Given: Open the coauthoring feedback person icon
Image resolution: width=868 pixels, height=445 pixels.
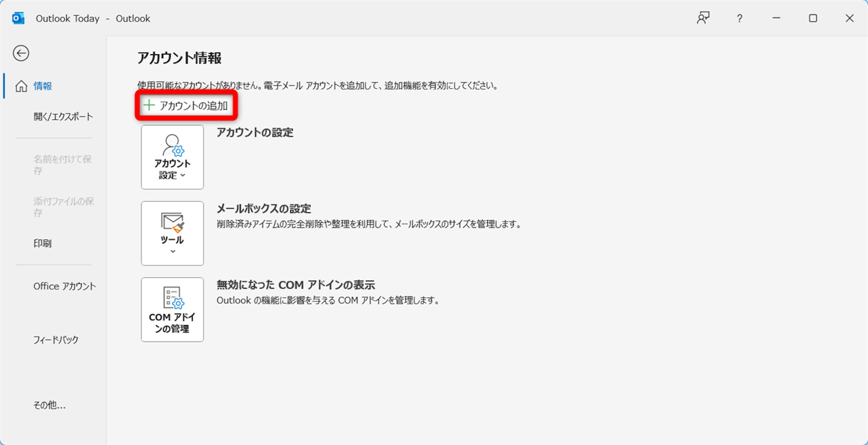Looking at the screenshot, I should (703, 18).
